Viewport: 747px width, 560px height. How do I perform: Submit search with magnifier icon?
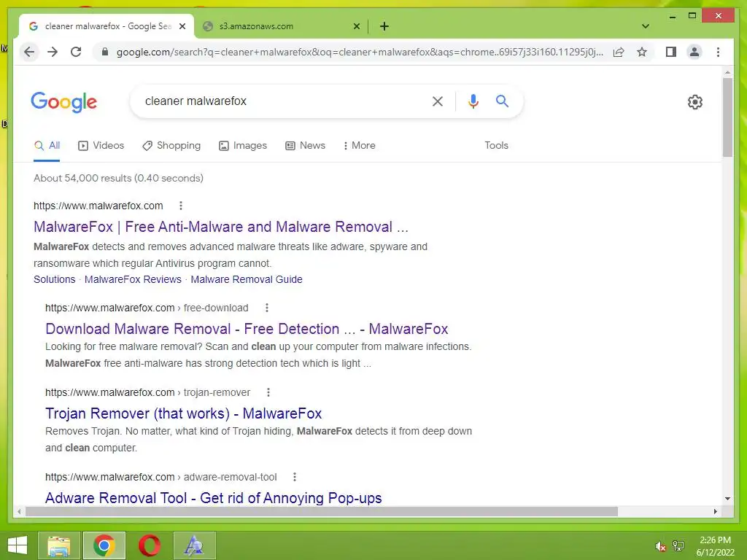pos(502,101)
